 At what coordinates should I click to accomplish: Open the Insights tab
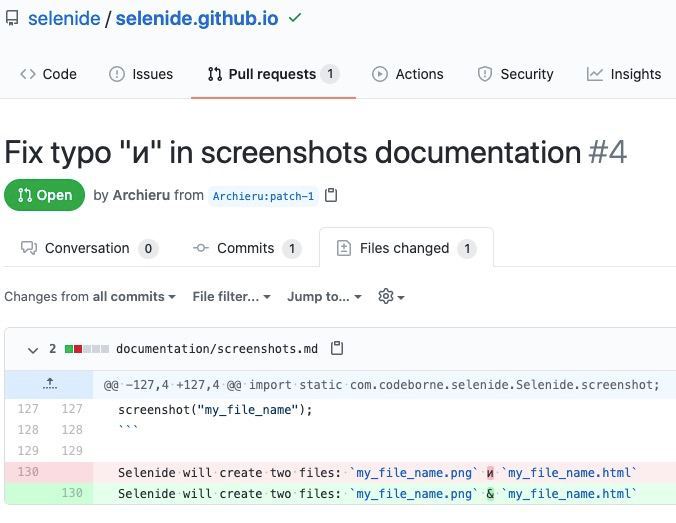pyautogui.click(x=624, y=74)
